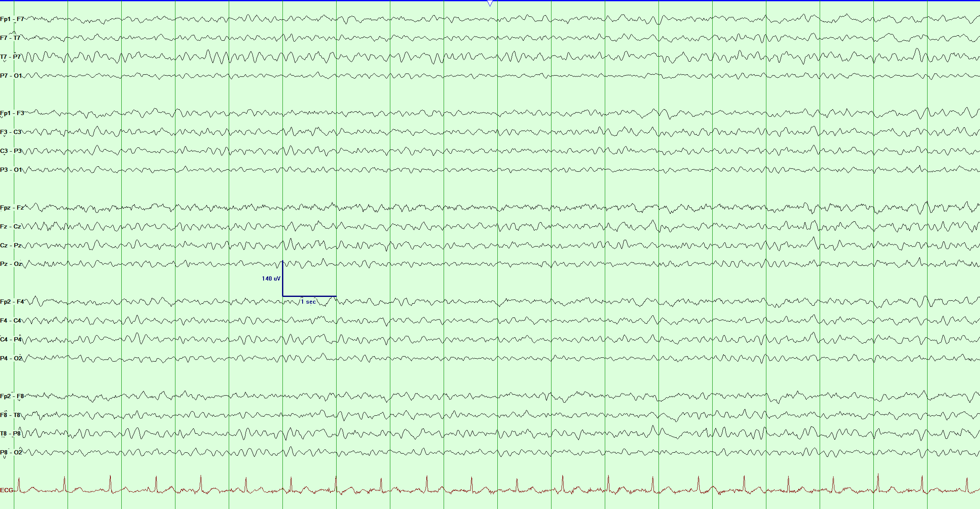This screenshot has height=509, width=980.
Task: Select the Pz - Oz channel label
Action: pos(11,264)
